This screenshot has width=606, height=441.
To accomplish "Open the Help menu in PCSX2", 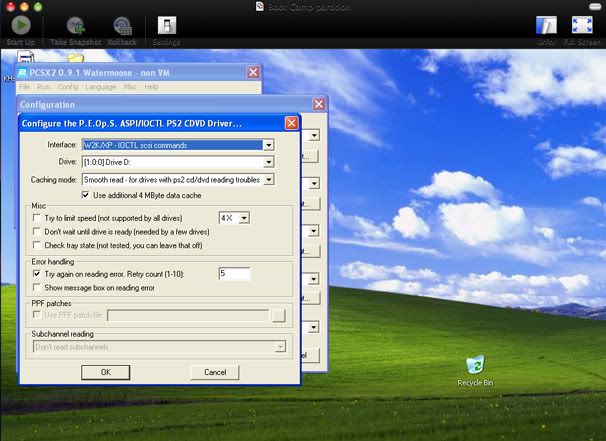I will click(x=151, y=87).
